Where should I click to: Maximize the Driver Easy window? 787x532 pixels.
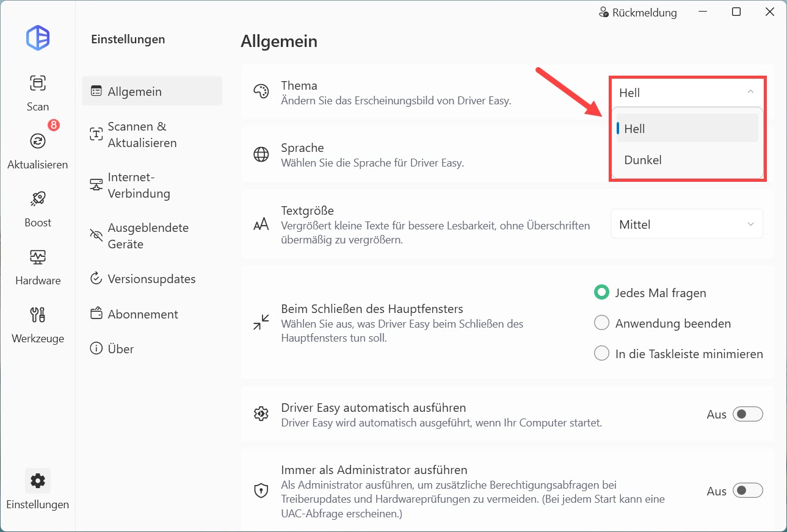pyautogui.click(x=736, y=12)
